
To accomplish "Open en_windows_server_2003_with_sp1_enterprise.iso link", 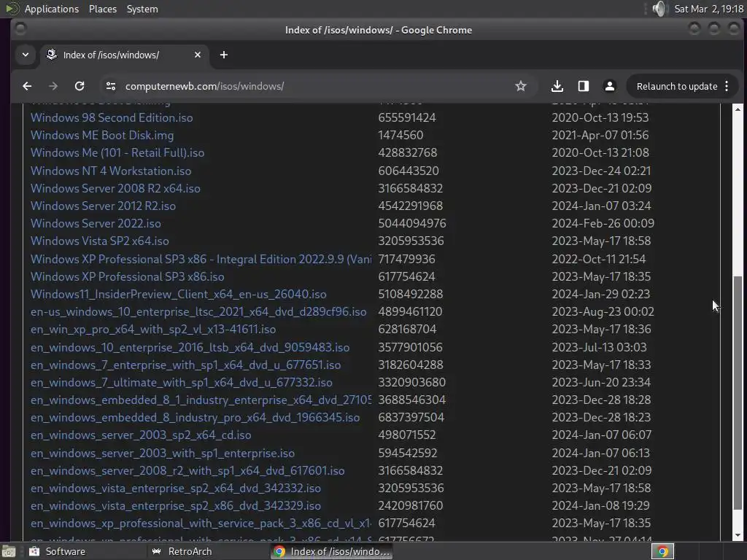I will point(163,454).
